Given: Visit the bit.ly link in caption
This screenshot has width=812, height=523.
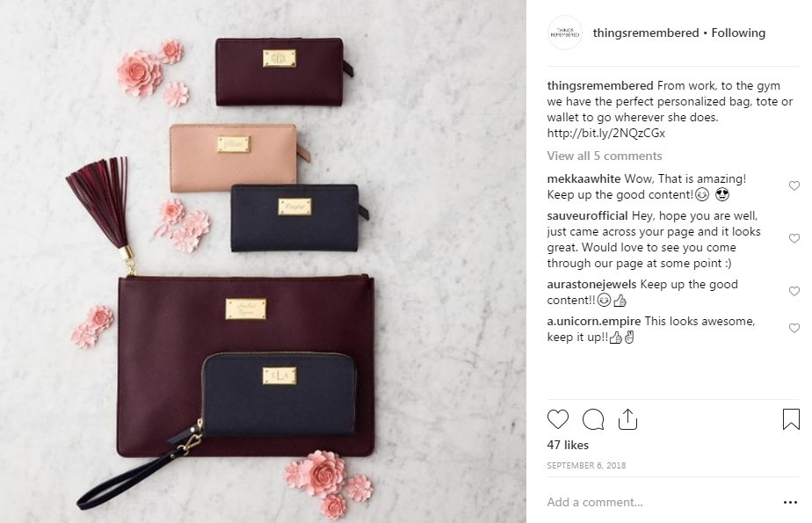Looking at the screenshot, I should 605,133.
